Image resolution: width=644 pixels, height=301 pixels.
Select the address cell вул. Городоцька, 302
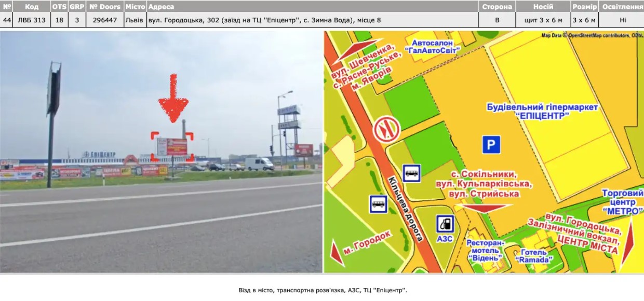click(312, 20)
